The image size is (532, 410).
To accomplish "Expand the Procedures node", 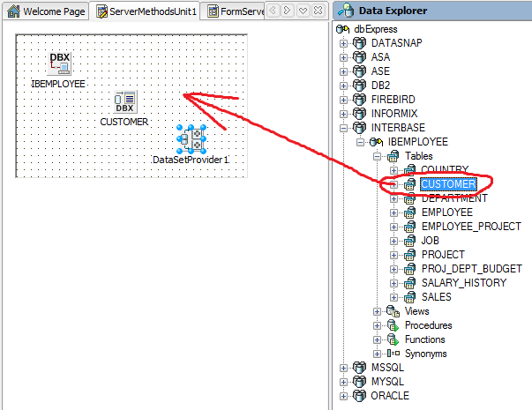I will (377, 326).
